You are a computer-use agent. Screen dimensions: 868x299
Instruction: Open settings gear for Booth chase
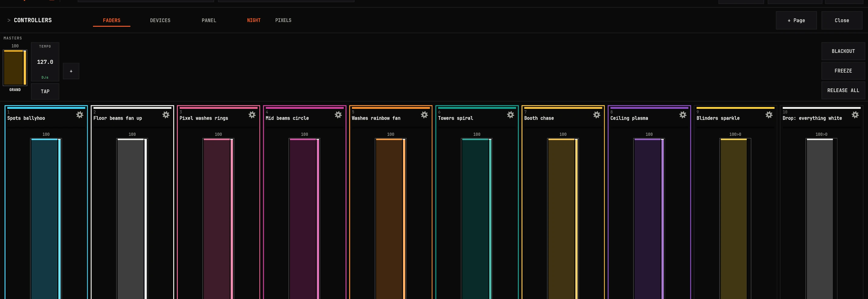click(x=597, y=115)
